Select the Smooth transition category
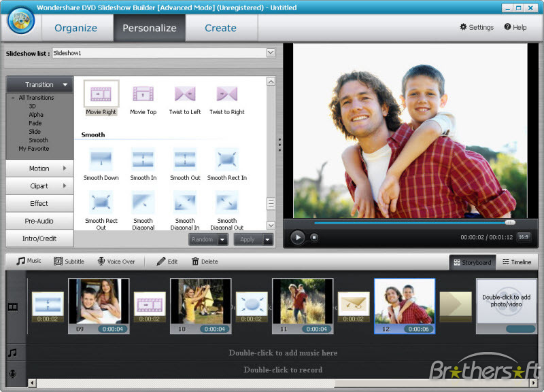Image resolution: width=544 pixels, height=392 pixels. 39,140
